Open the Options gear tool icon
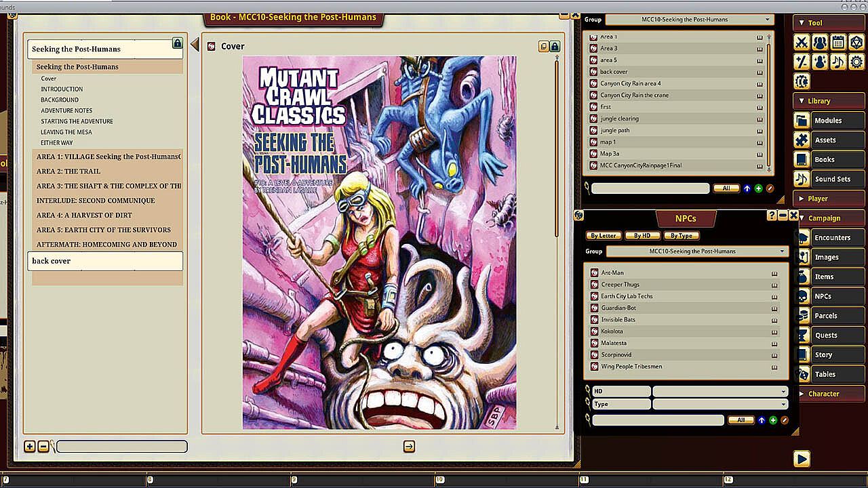This screenshot has width=868, height=488. [x=856, y=62]
